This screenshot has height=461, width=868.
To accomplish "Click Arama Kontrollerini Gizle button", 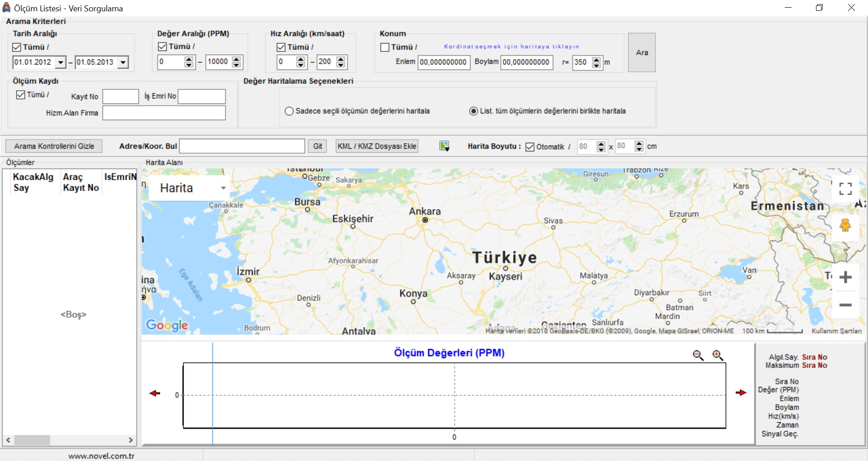I will point(54,146).
